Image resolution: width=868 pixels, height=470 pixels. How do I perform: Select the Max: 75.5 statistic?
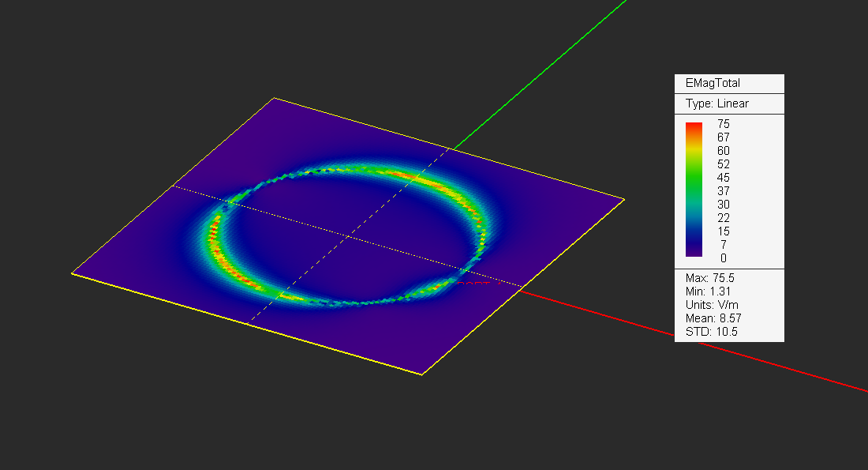709,278
